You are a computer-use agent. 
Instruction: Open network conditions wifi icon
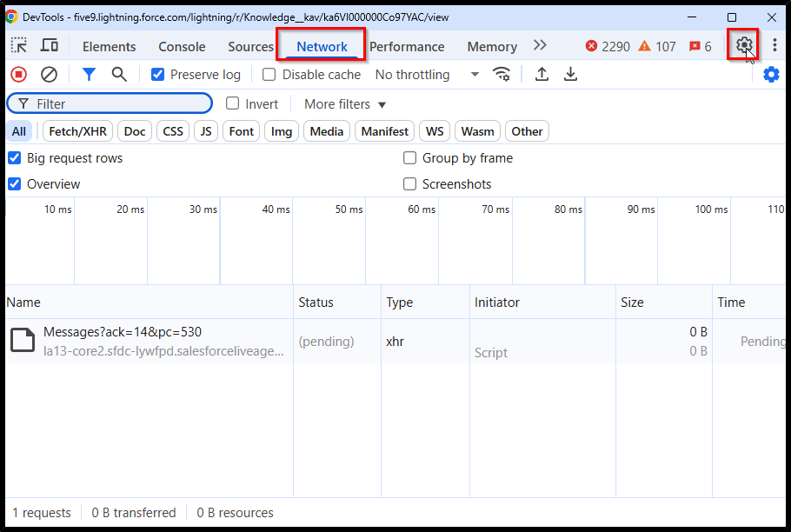click(501, 75)
